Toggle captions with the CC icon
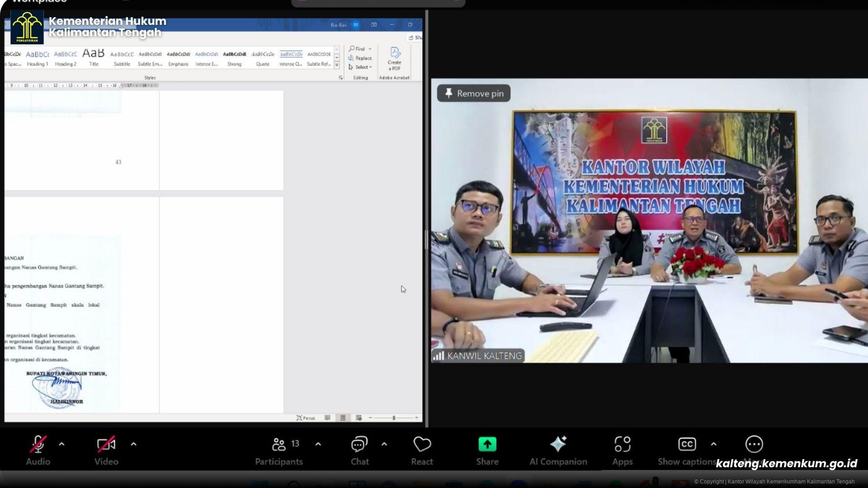Image resolution: width=868 pixels, height=488 pixels. pos(687,445)
